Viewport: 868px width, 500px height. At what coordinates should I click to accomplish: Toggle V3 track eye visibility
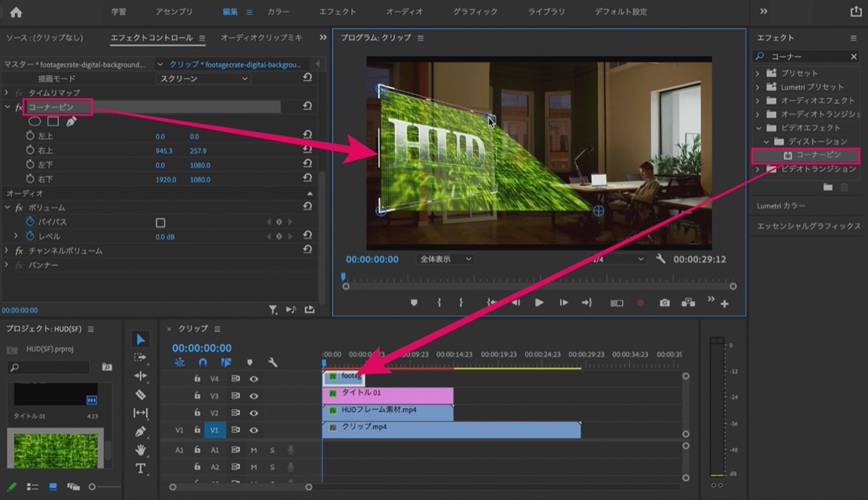pyautogui.click(x=254, y=396)
